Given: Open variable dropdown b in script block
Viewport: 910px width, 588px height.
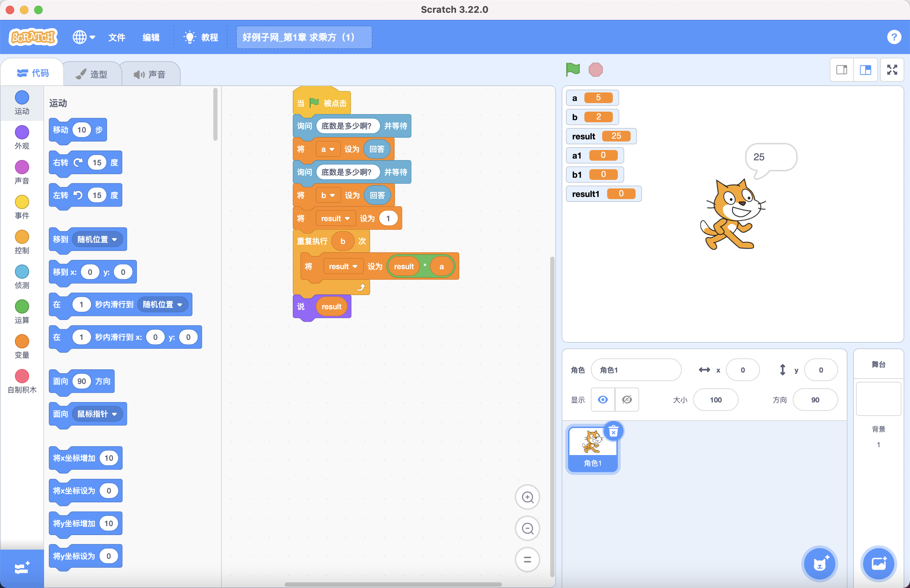Looking at the screenshot, I should pos(328,196).
